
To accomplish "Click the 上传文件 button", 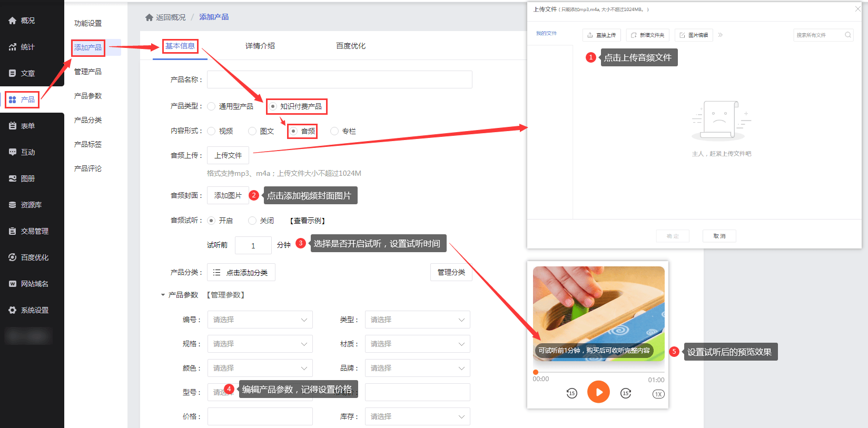I will click(228, 155).
